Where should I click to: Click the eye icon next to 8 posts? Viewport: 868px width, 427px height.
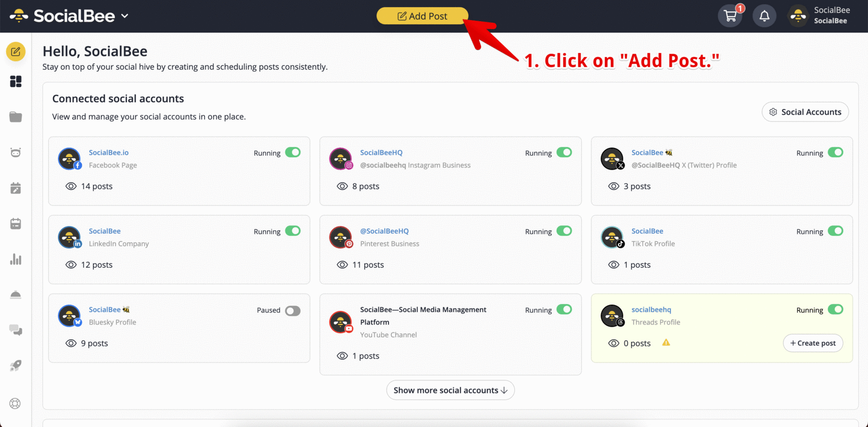point(342,186)
